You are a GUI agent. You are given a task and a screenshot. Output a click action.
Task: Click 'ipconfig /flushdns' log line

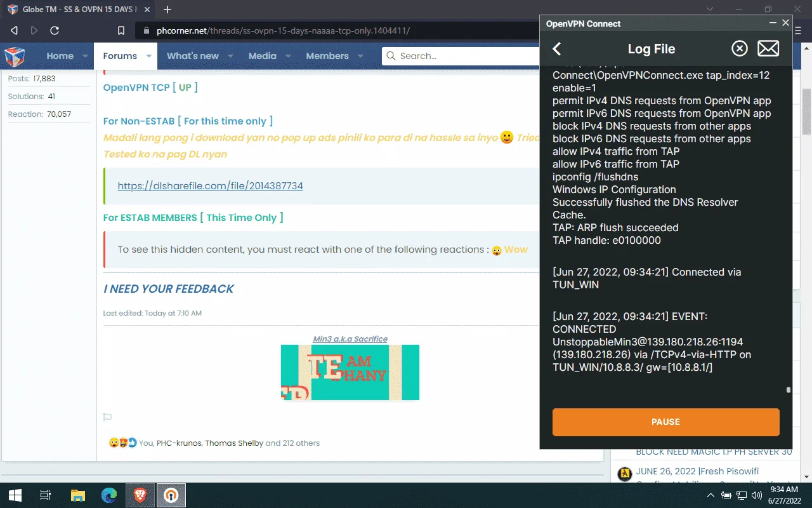[595, 177]
